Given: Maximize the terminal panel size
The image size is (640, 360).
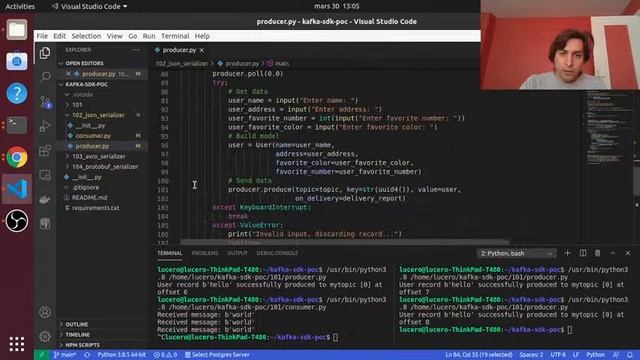Looking at the screenshot, I should [613, 253].
